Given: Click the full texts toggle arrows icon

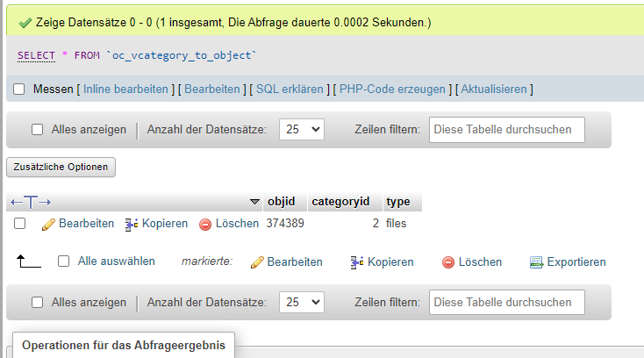Looking at the screenshot, I should 31,202.
